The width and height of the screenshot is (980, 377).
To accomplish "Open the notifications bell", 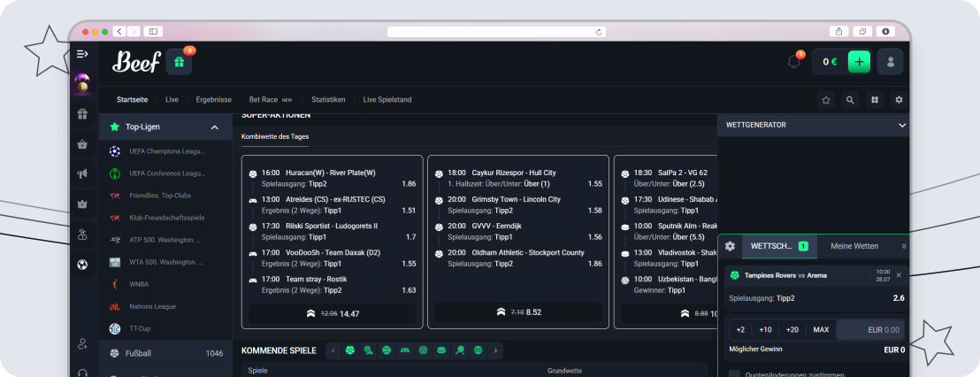I will pyautogui.click(x=794, y=61).
